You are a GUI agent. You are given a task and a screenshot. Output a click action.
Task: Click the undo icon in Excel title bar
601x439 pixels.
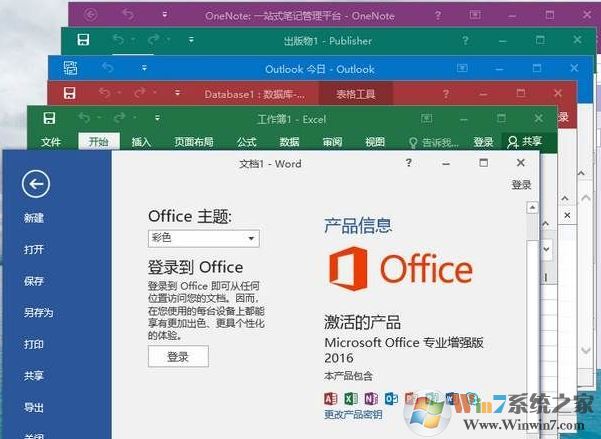tap(84, 117)
